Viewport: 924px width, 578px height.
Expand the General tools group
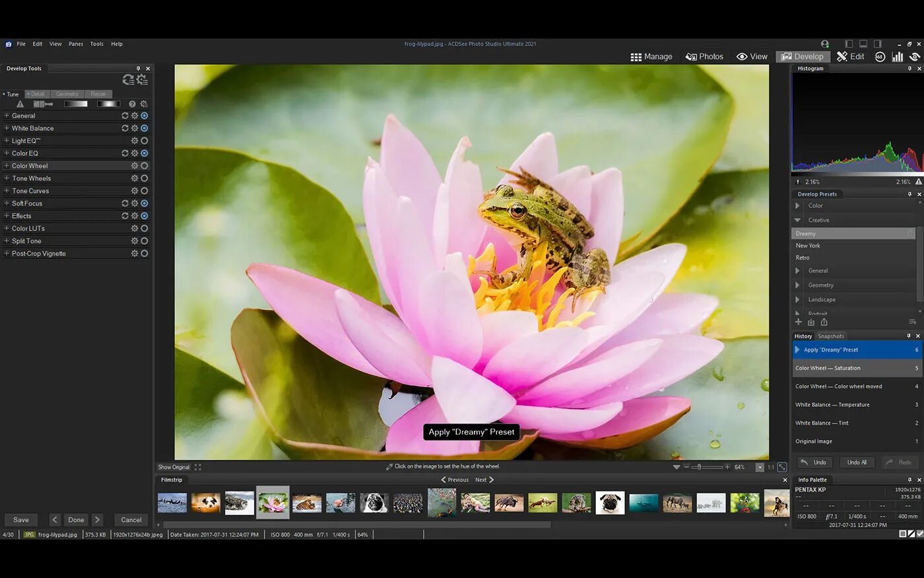7,116
